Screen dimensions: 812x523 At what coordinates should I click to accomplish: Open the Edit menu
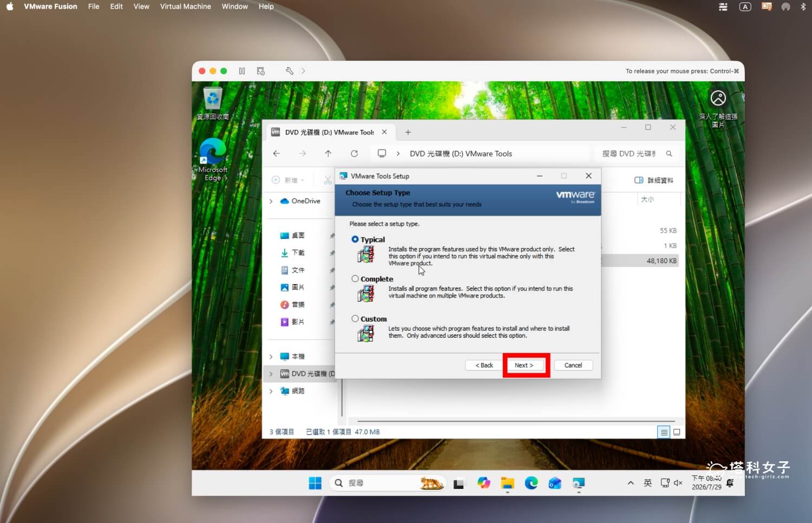(x=116, y=6)
